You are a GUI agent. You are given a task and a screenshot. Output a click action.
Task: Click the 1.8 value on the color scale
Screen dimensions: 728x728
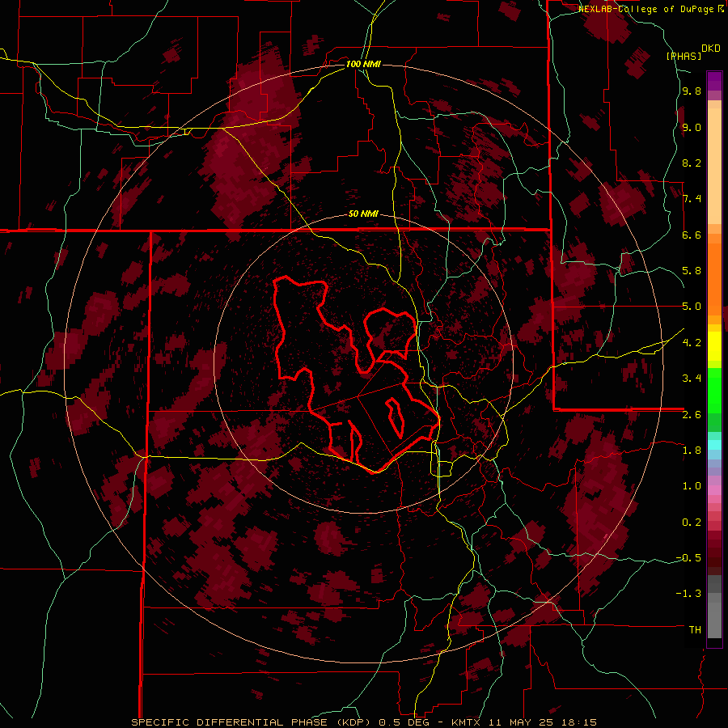tap(692, 451)
